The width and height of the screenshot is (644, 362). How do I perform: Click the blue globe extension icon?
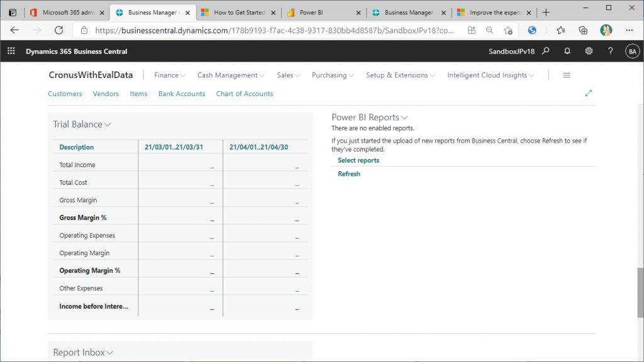click(532, 30)
